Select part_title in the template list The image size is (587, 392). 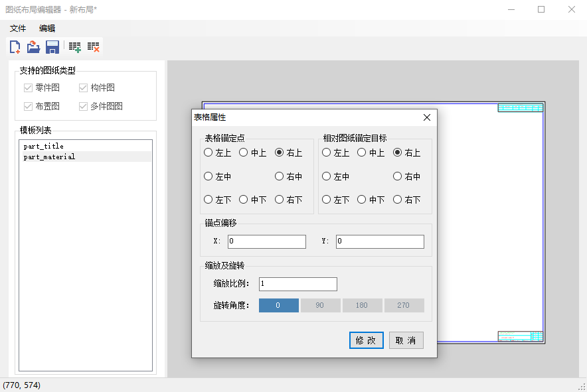click(44, 147)
